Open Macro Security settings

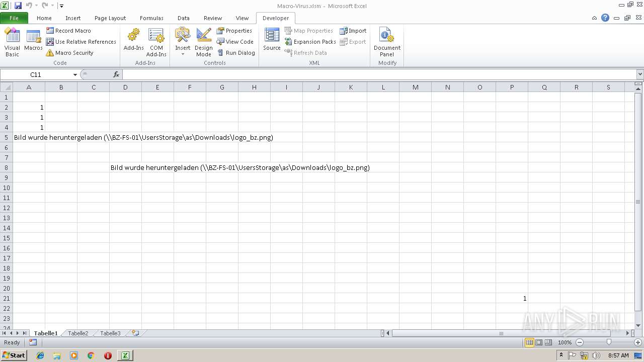(69, 53)
